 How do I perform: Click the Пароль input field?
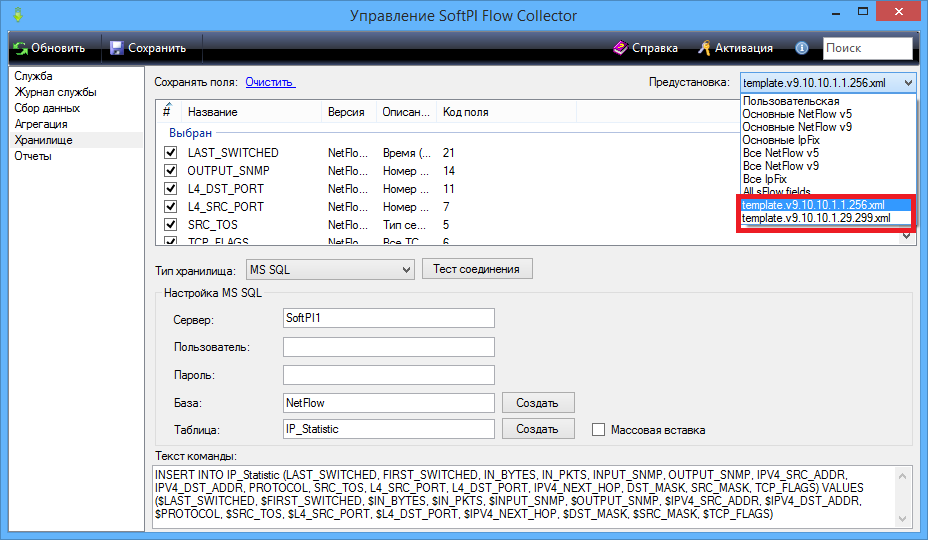389,375
